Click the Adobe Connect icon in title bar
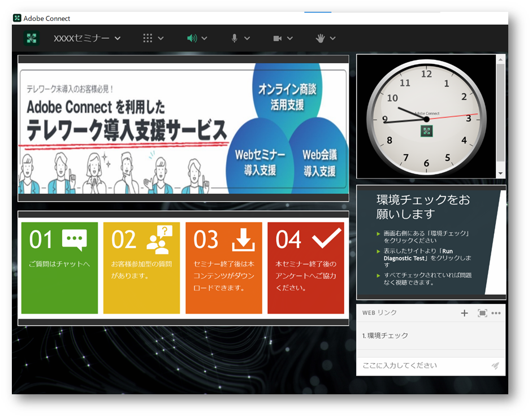The image size is (532, 418). click(x=17, y=18)
